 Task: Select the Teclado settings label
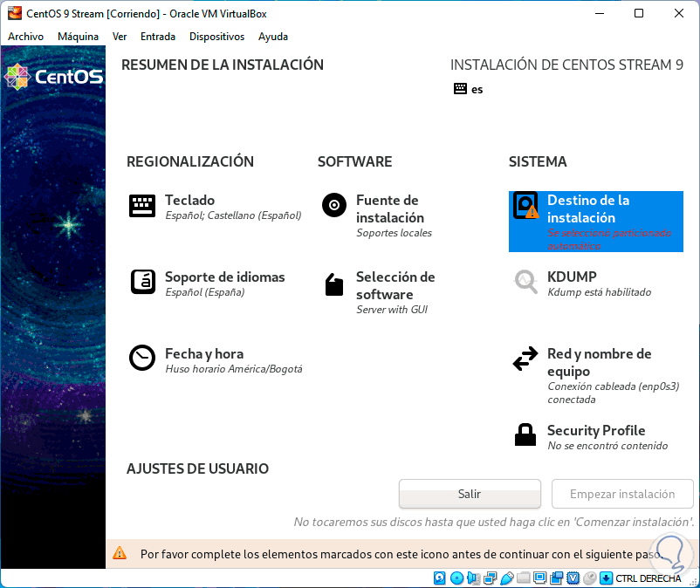click(189, 200)
